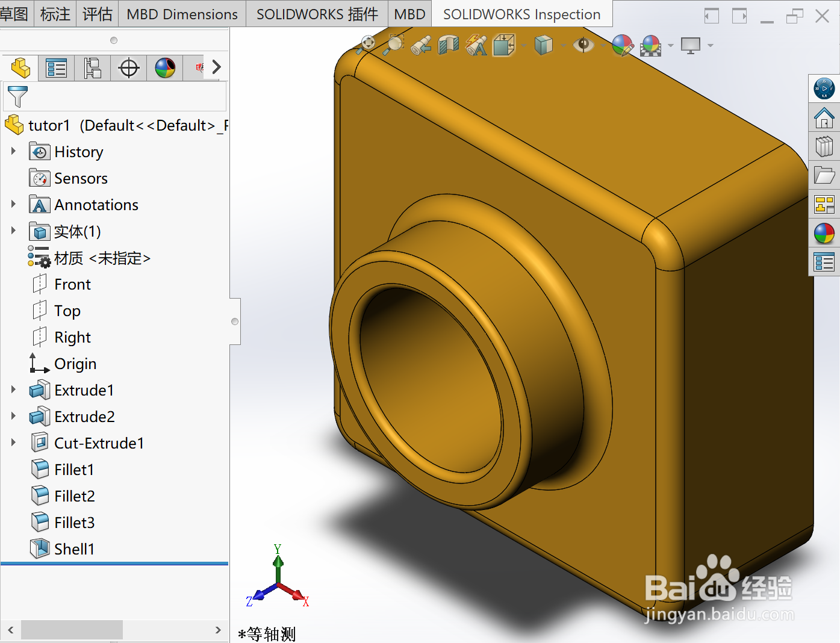Image resolution: width=840 pixels, height=643 pixels.
Task: Open Dynamic Annotation Views tool
Action: click(476, 45)
